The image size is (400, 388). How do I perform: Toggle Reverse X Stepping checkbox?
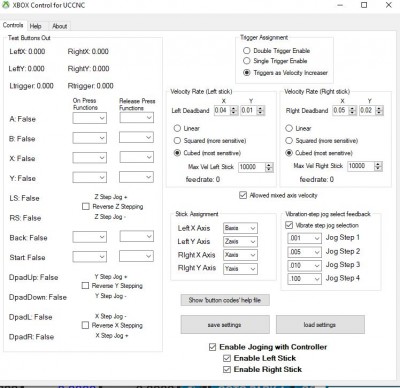point(85,325)
